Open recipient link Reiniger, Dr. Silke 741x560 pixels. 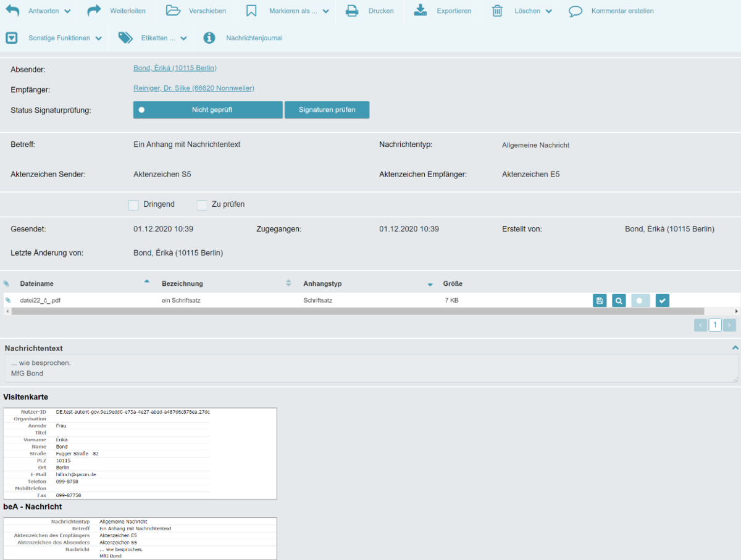click(x=194, y=88)
